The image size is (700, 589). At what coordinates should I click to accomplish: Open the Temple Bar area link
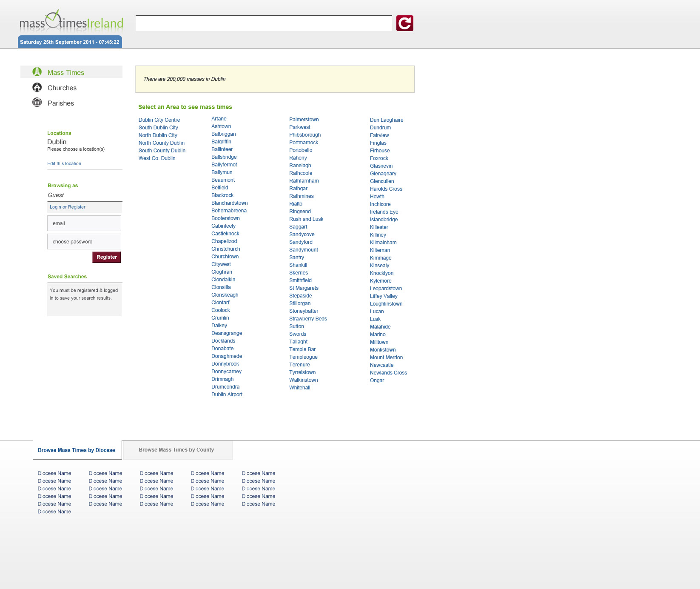(x=302, y=349)
